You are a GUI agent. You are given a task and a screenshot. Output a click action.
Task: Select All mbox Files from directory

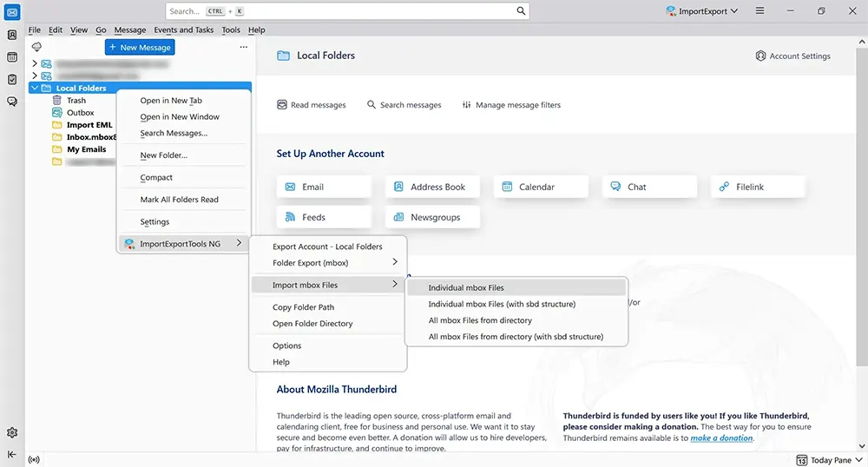click(516, 320)
